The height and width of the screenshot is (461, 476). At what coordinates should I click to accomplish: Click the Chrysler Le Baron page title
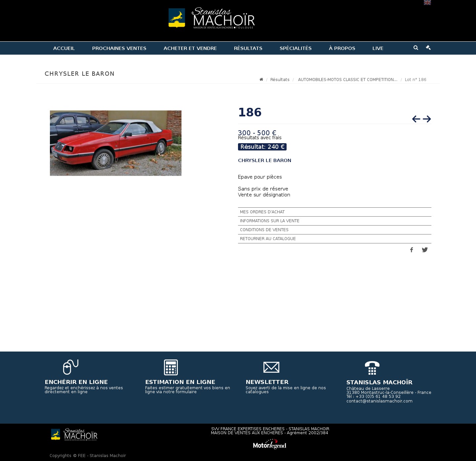(80, 74)
